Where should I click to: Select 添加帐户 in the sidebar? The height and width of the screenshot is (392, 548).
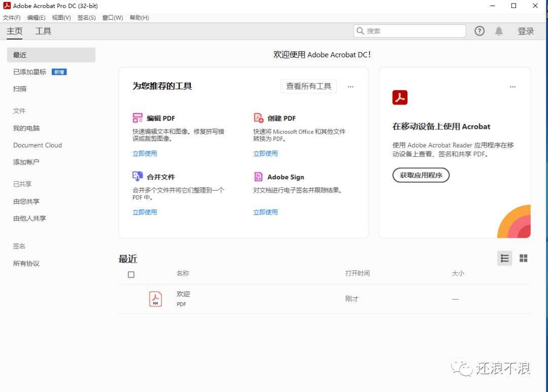[x=26, y=162]
